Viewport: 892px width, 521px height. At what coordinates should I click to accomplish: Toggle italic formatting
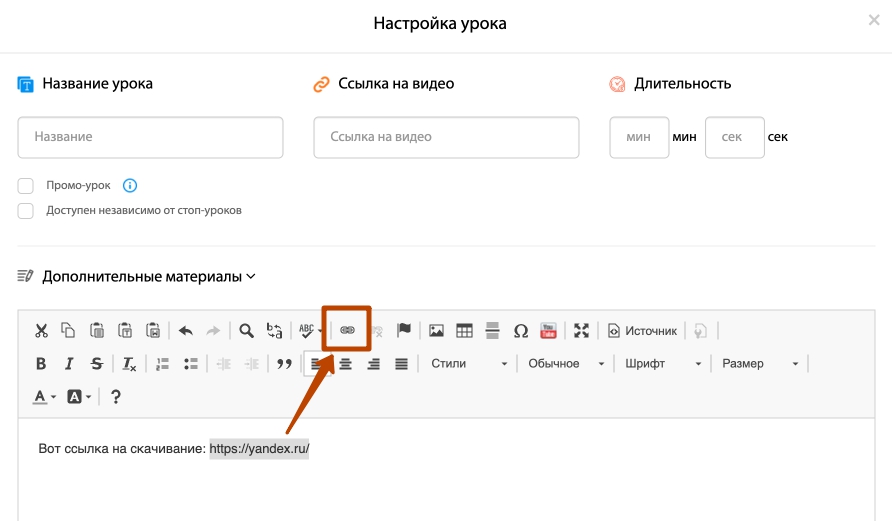coord(69,363)
